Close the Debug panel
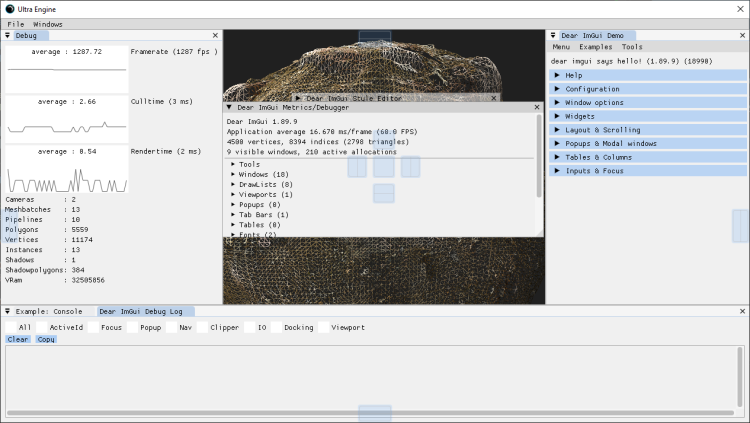This screenshot has height=423, width=750. 214,35
